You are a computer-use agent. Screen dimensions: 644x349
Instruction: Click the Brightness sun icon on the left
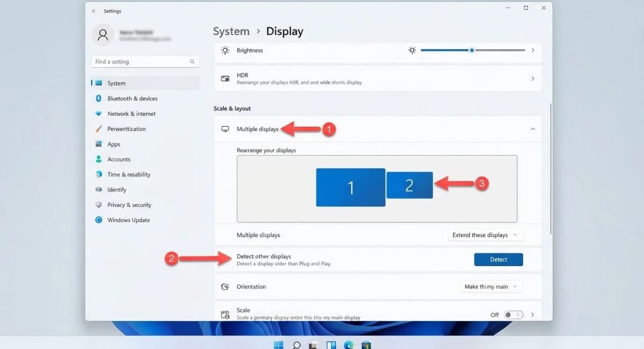(x=225, y=50)
